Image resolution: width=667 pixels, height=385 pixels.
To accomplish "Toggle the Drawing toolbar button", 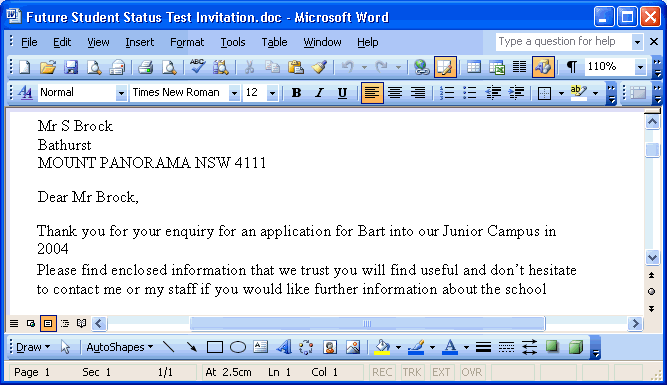I will coord(543,67).
